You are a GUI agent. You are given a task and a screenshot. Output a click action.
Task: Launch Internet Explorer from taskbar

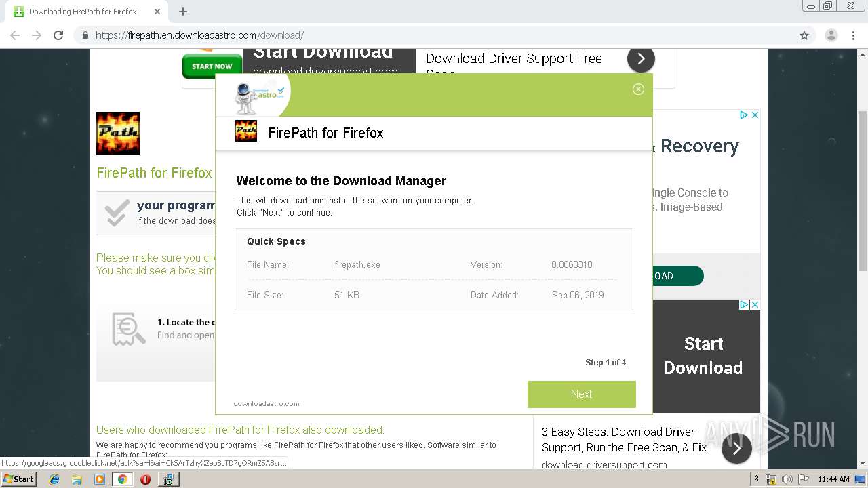coord(54,479)
